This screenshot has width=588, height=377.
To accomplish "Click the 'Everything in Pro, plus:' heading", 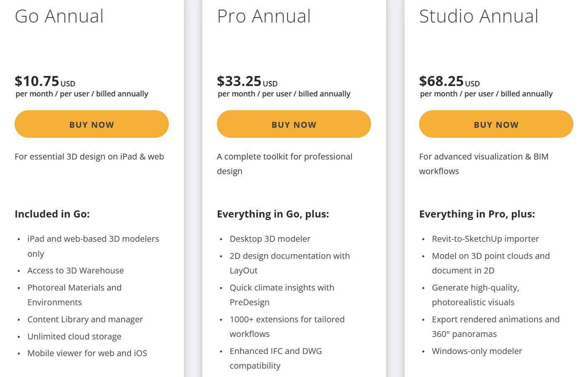I will point(477,214).
